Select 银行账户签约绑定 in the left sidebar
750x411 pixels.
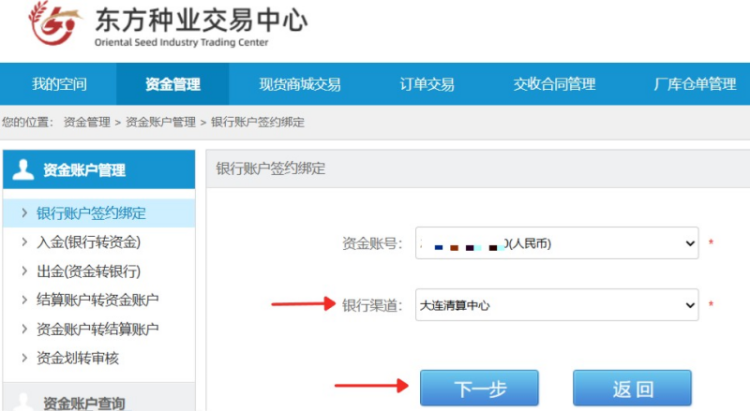coord(91,213)
